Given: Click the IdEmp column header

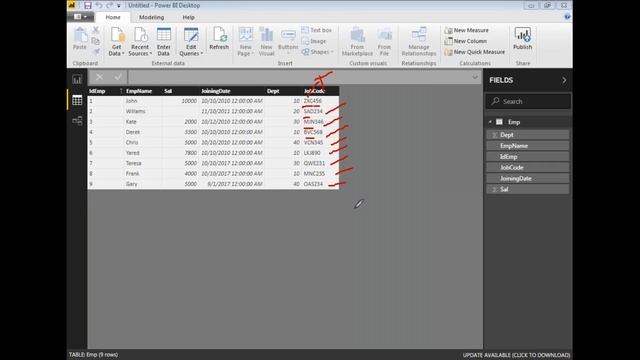Looking at the screenshot, I should pyautogui.click(x=105, y=91).
